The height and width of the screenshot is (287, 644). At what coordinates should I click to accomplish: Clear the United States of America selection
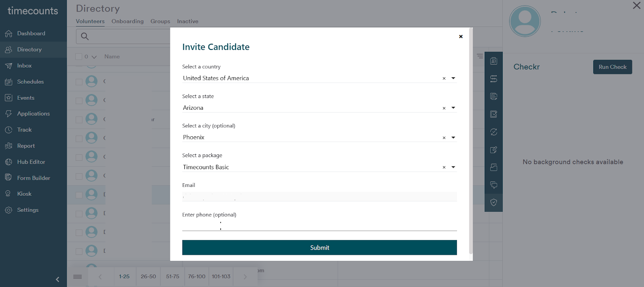(444, 78)
